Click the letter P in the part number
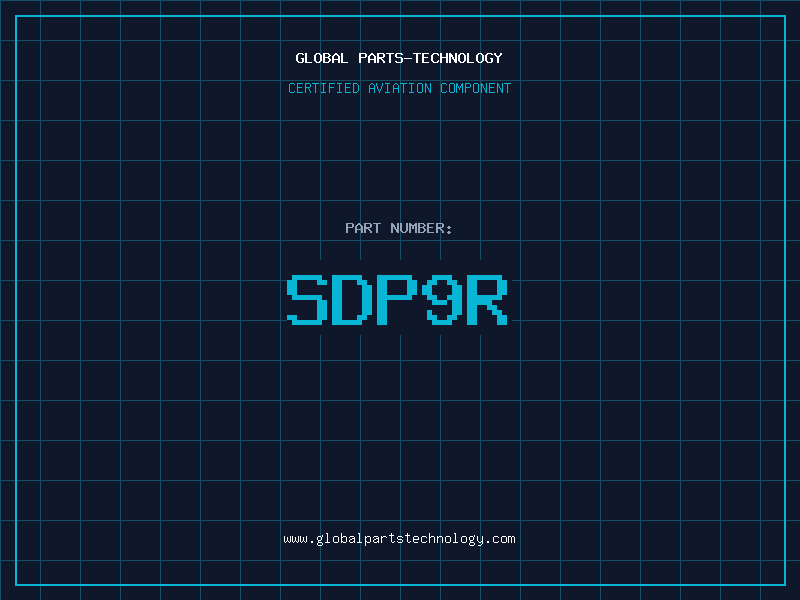 [x=399, y=300]
